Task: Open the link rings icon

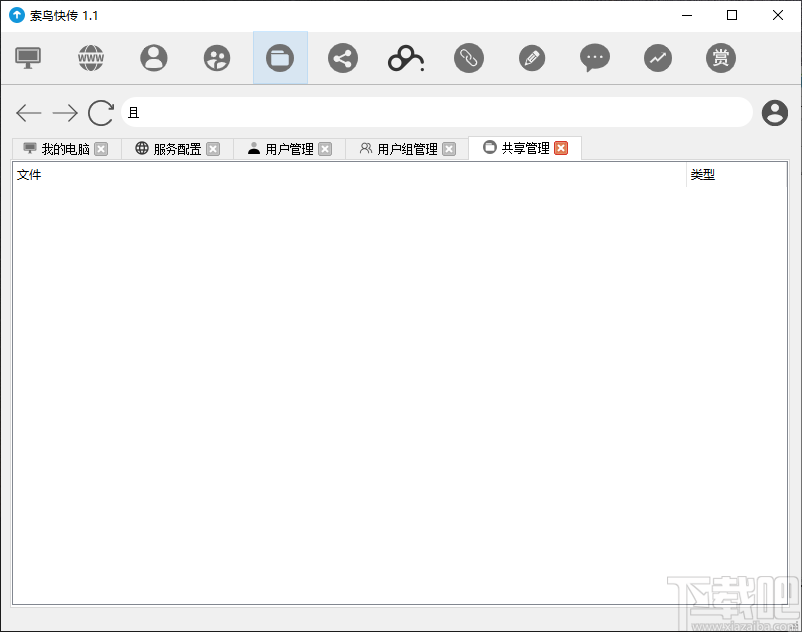Action: tap(405, 58)
